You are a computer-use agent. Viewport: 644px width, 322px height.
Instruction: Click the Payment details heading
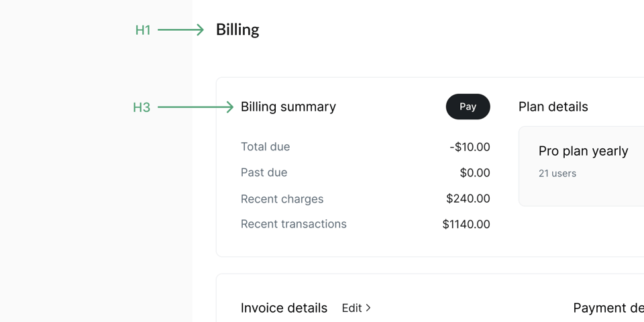(608, 308)
